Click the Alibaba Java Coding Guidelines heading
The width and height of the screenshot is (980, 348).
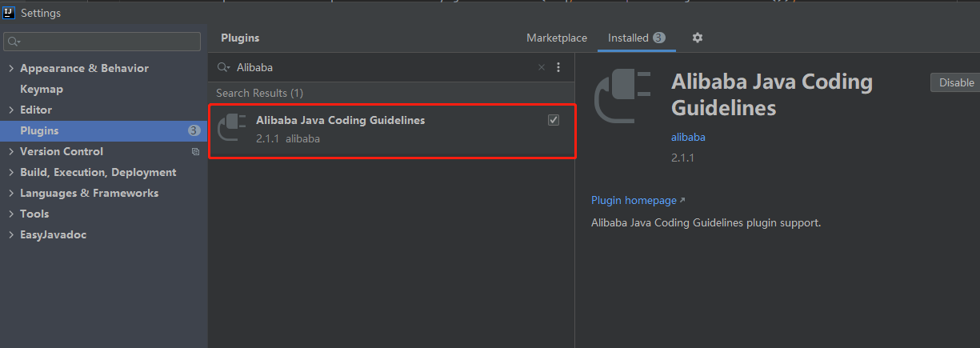[x=772, y=94]
